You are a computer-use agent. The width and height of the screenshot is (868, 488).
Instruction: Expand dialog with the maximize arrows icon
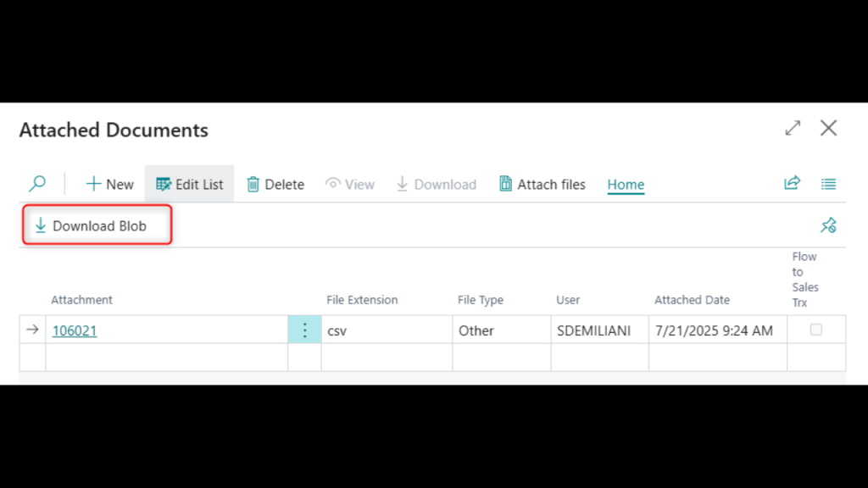[x=793, y=128]
